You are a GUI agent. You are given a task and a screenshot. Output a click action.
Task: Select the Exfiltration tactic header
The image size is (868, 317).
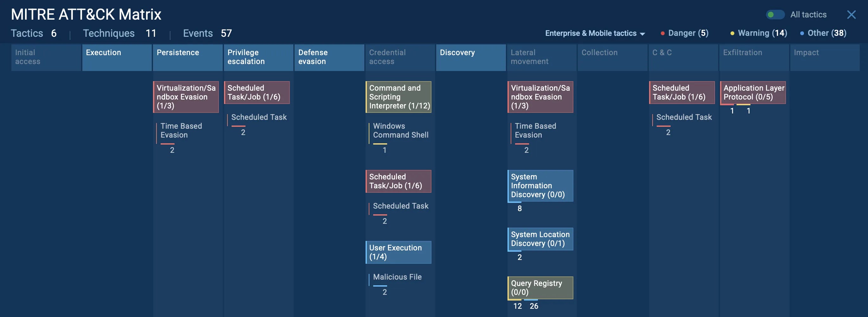(x=754, y=57)
